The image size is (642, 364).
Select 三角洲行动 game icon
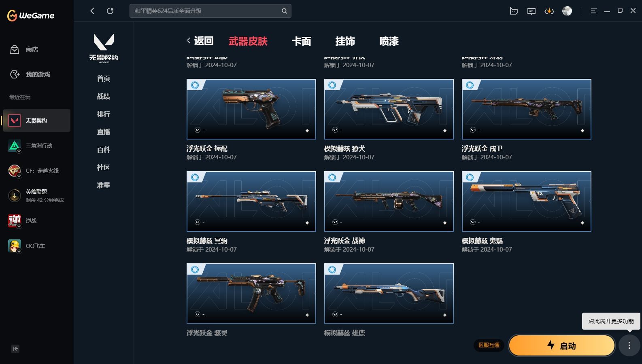15,146
